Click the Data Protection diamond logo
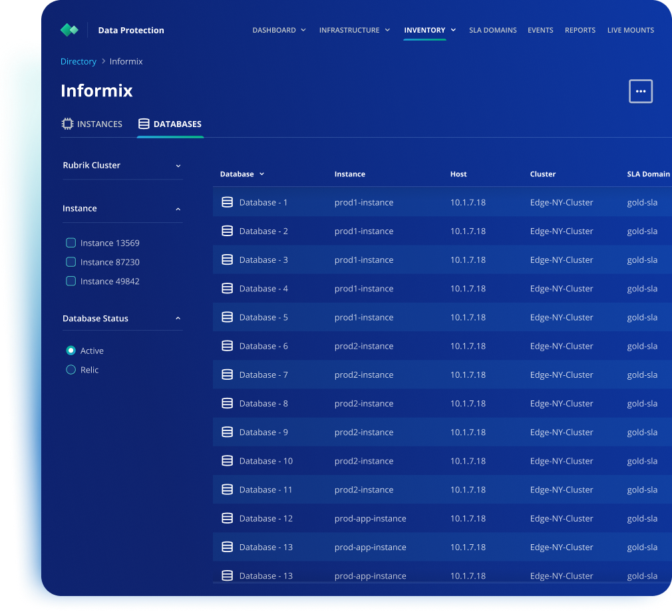 pyautogui.click(x=69, y=29)
